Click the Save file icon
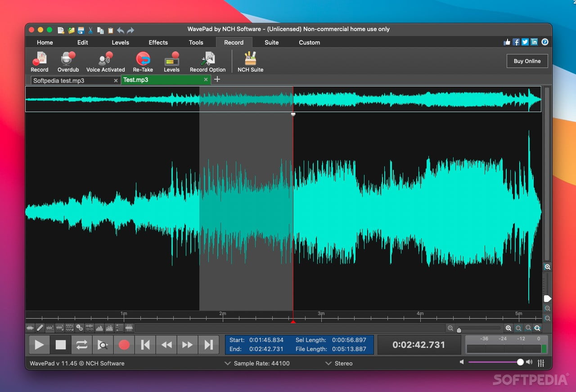Screen dimensions: 576x392 pyautogui.click(x=81, y=30)
